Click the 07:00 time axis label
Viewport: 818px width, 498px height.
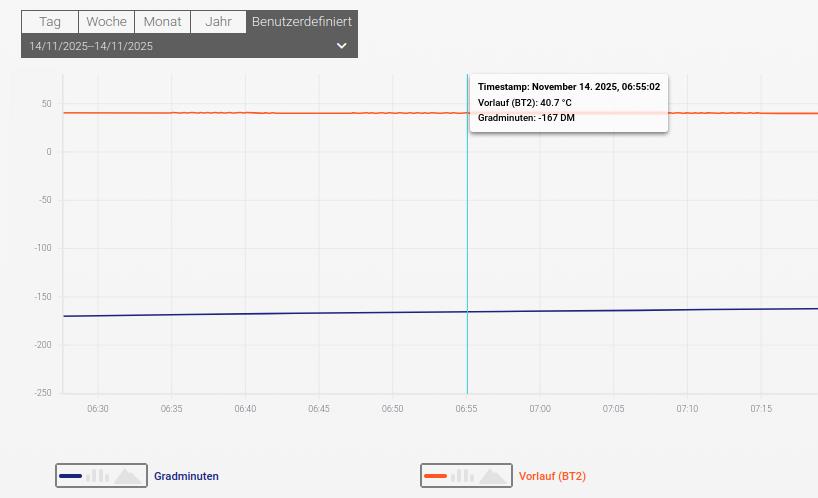(x=540, y=409)
